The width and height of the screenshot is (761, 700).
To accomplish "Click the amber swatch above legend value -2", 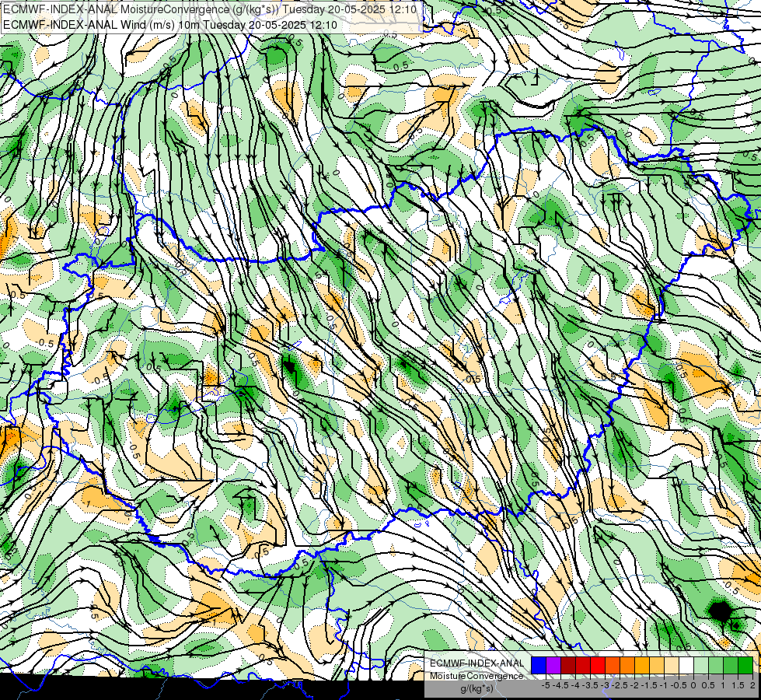I will pos(642,665).
